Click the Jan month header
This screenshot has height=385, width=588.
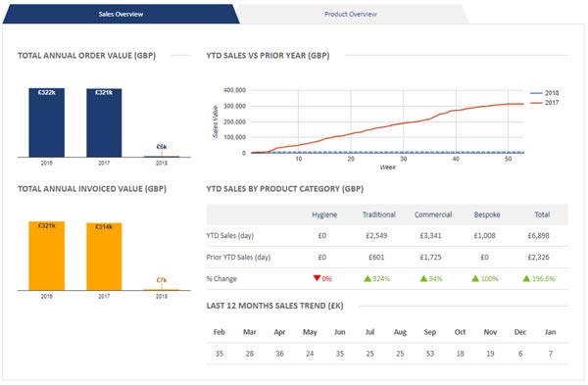[551, 332]
